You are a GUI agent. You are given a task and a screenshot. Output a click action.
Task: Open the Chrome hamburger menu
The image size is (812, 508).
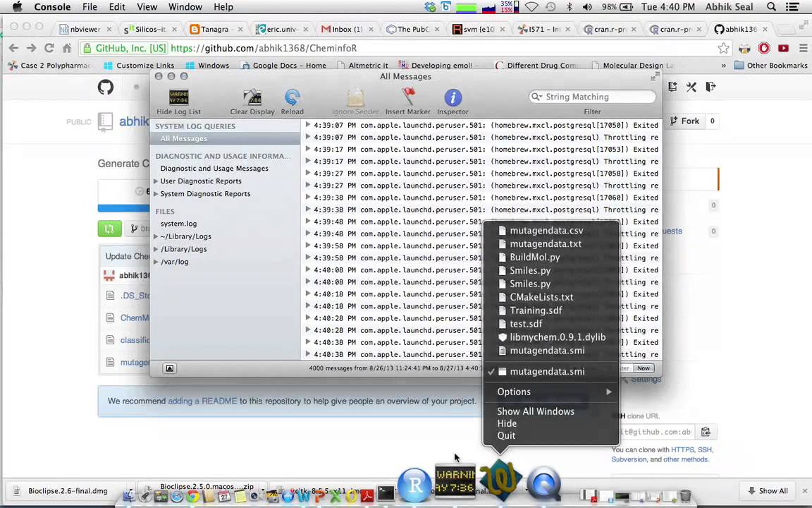coord(804,48)
